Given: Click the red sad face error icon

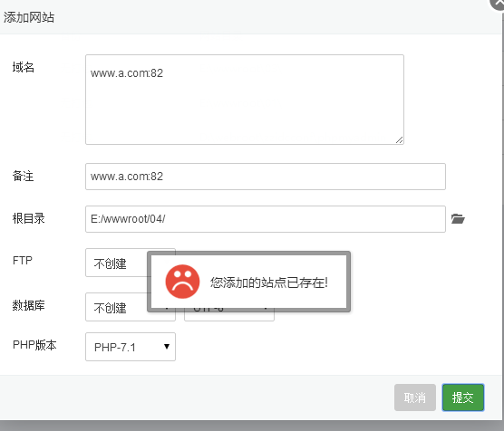Looking at the screenshot, I should [x=182, y=282].
